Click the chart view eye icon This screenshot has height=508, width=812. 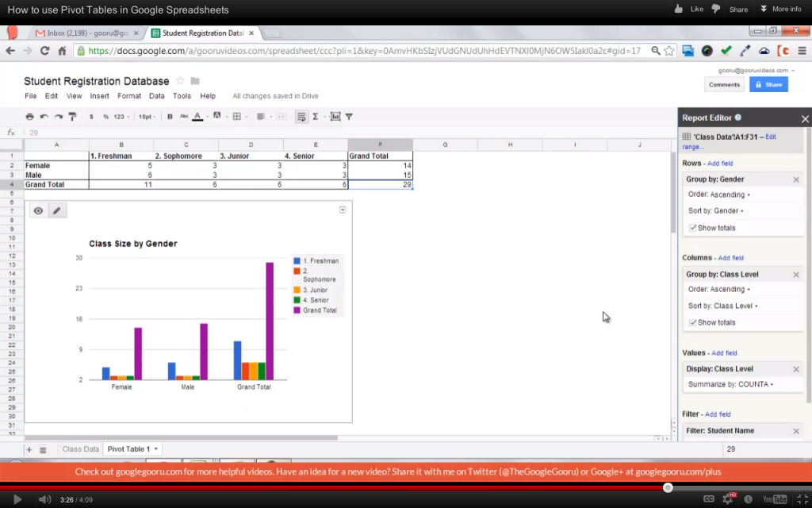pos(38,210)
